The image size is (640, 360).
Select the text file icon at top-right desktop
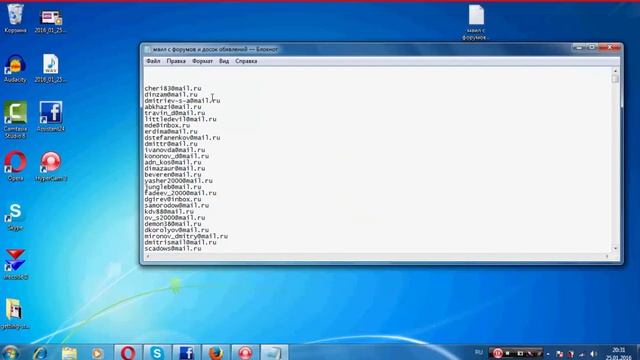pos(476,22)
